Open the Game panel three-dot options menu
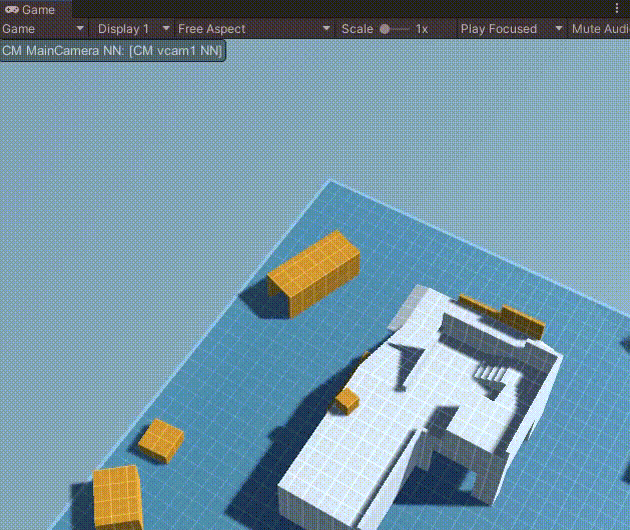This screenshot has height=530, width=630. [617, 8]
